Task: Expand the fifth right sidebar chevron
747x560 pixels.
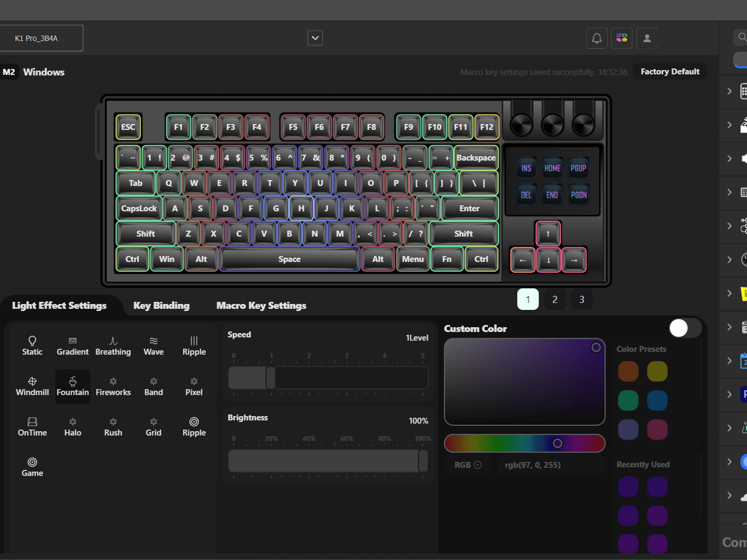Action: 729,226
